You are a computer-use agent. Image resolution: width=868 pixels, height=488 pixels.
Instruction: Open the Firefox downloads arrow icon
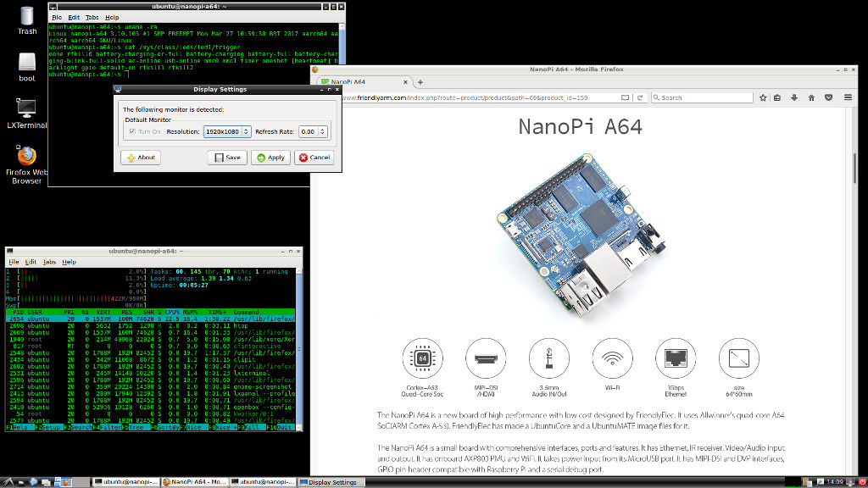tap(793, 97)
